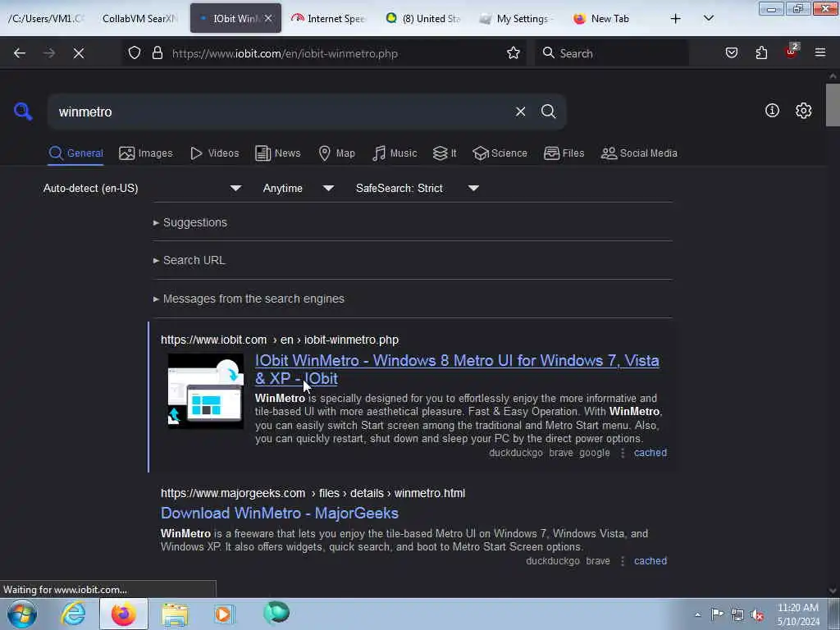Select the General search category
The height and width of the screenshot is (630, 840).
(x=75, y=153)
